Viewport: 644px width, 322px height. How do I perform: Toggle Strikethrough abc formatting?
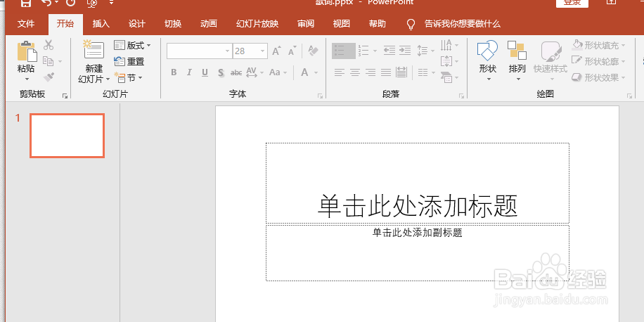tap(236, 72)
